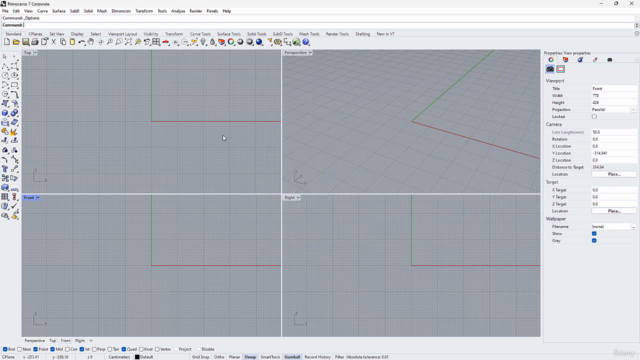Click the padlock Lock objects icon
Image resolution: width=640 pixels, height=360 pixels.
tap(212, 42)
